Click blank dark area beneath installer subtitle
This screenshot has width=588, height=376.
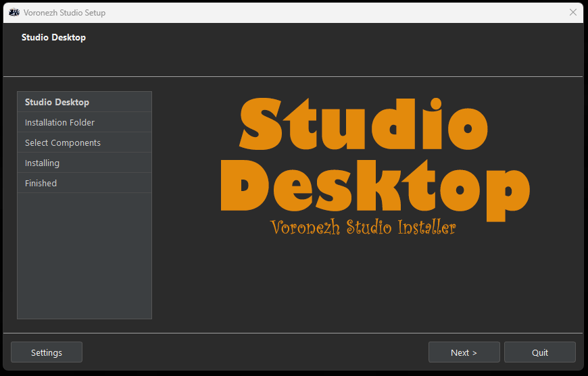pos(363,285)
